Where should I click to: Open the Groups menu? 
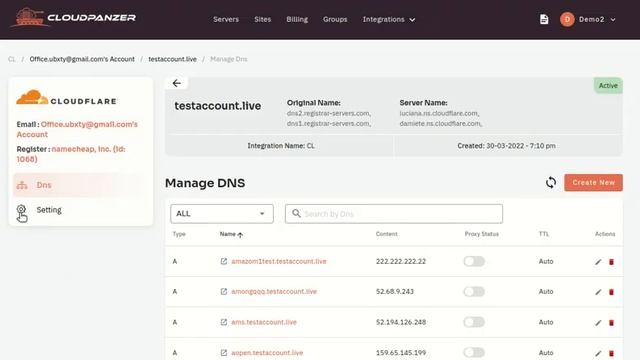(335, 19)
